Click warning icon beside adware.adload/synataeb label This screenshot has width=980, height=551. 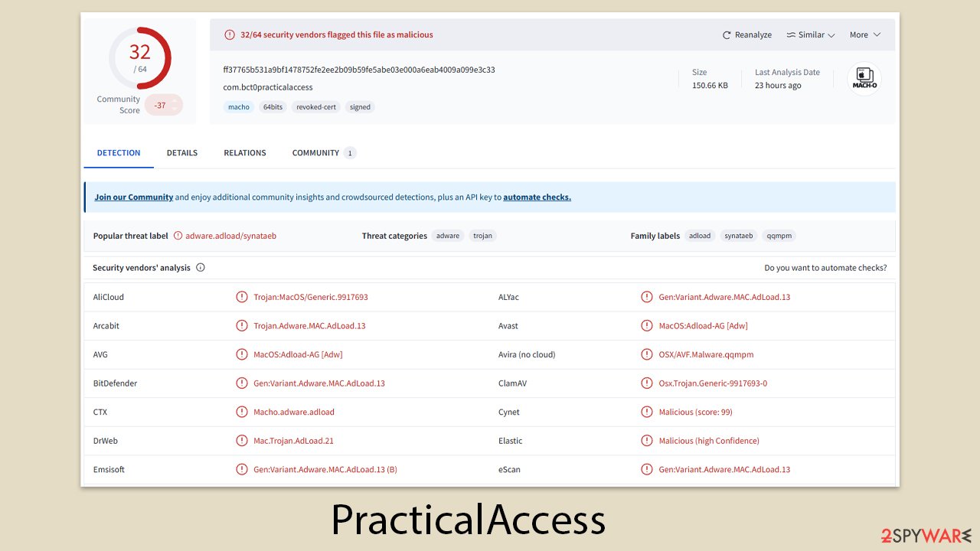[178, 236]
